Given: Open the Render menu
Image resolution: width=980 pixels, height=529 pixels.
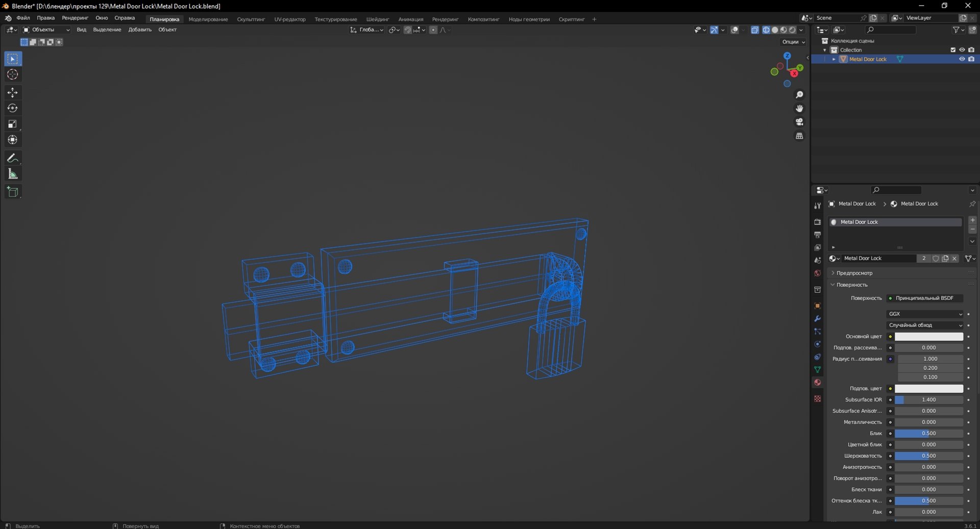Looking at the screenshot, I should click(x=75, y=18).
